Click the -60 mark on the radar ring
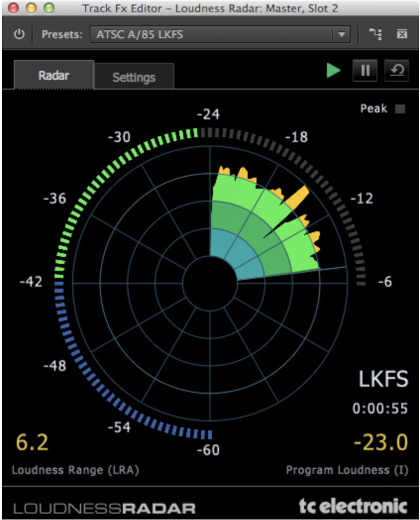This screenshot has height=520, width=420. click(208, 450)
